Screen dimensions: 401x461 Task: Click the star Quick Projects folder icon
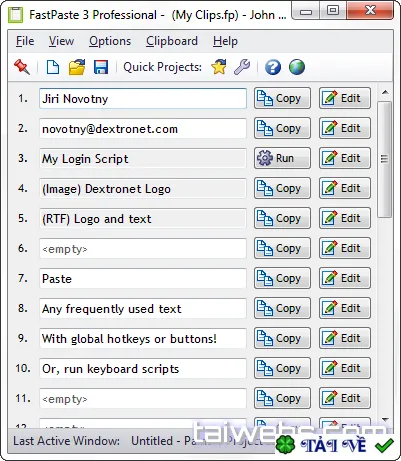219,67
